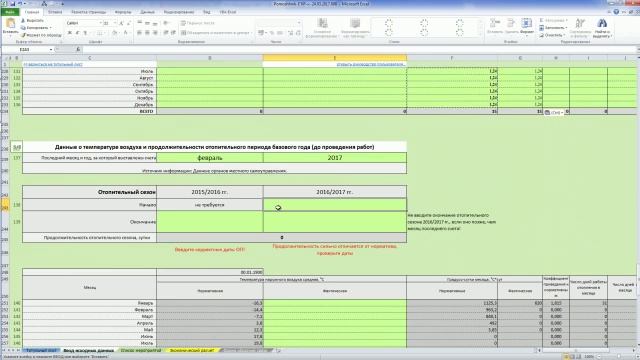Select the 'не требуется' cell
The width and height of the screenshot is (640, 360).
210,205
